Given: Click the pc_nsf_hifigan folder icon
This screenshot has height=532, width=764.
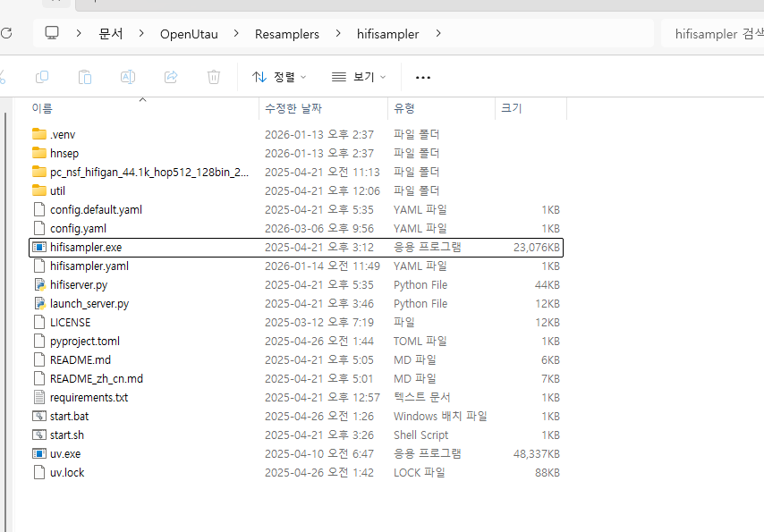Looking at the screenshot, I should tap(39, 172).
